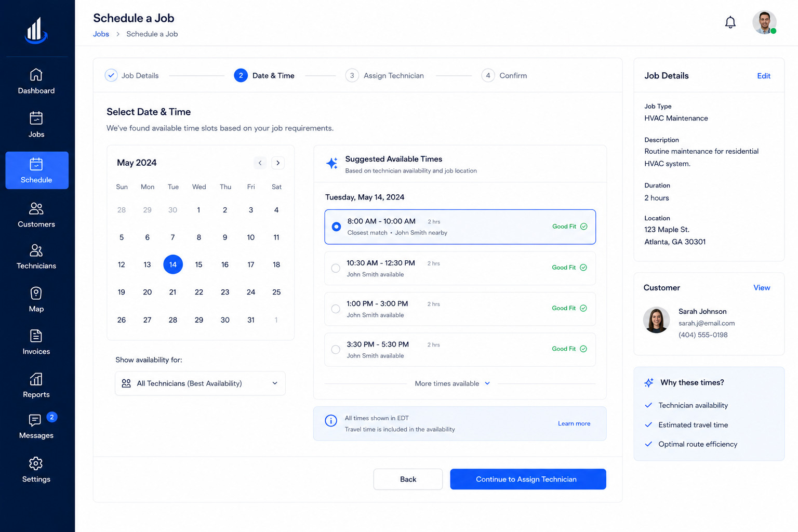Click Good Fit check icon for 3:30 PM slot
The width and height of the screenshot is (798, 532).
tap(583, 349)
